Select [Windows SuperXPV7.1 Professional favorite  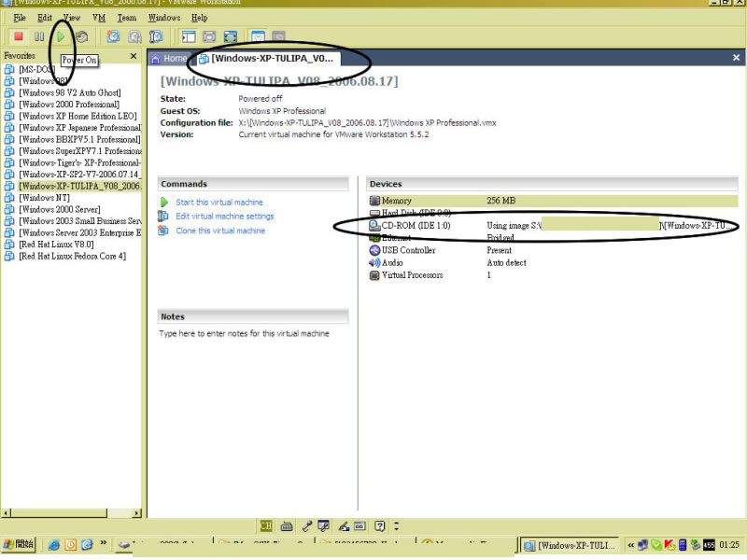pyautogui.click(x=79, y=151)
